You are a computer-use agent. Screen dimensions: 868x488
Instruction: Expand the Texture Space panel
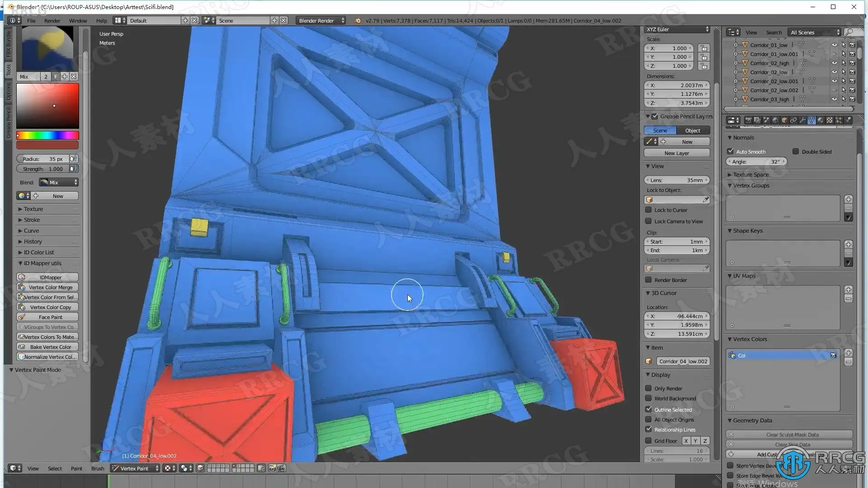(x=750, y=175)
